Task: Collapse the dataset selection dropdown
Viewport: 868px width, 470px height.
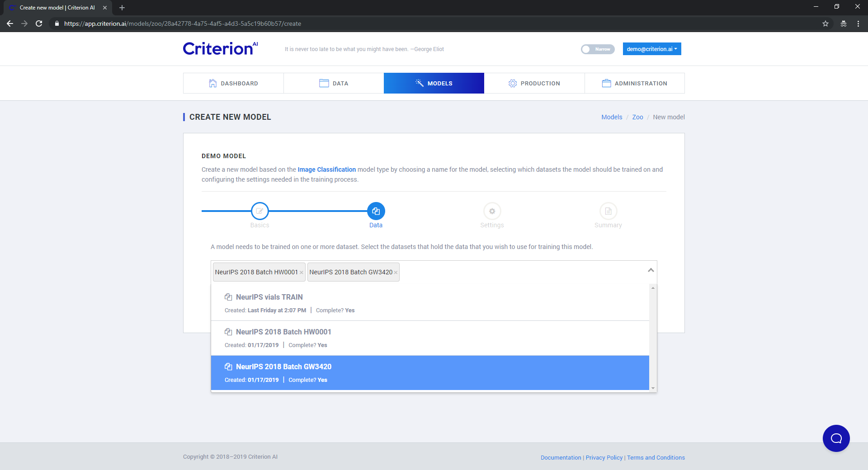Action: click(651, 270)
